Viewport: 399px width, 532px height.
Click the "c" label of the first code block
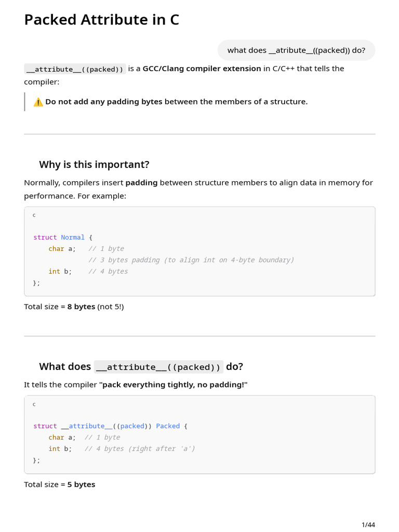coord(34,215)
